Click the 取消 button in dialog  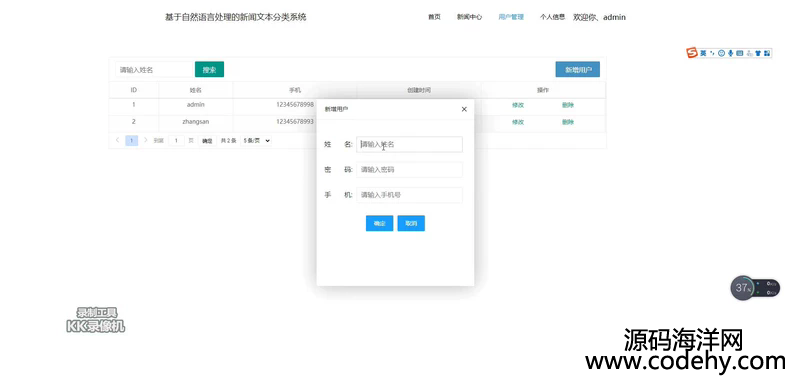pos(411,223)
